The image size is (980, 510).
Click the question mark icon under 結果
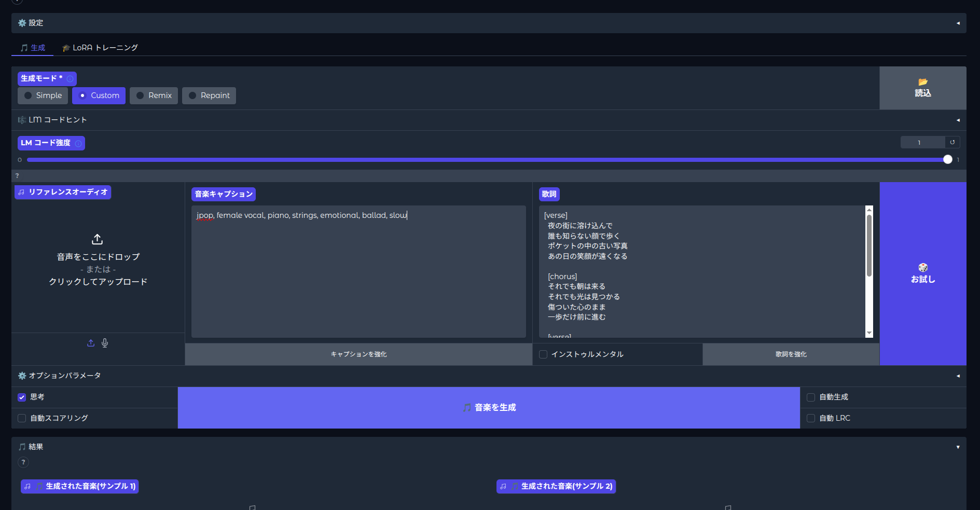23,462
